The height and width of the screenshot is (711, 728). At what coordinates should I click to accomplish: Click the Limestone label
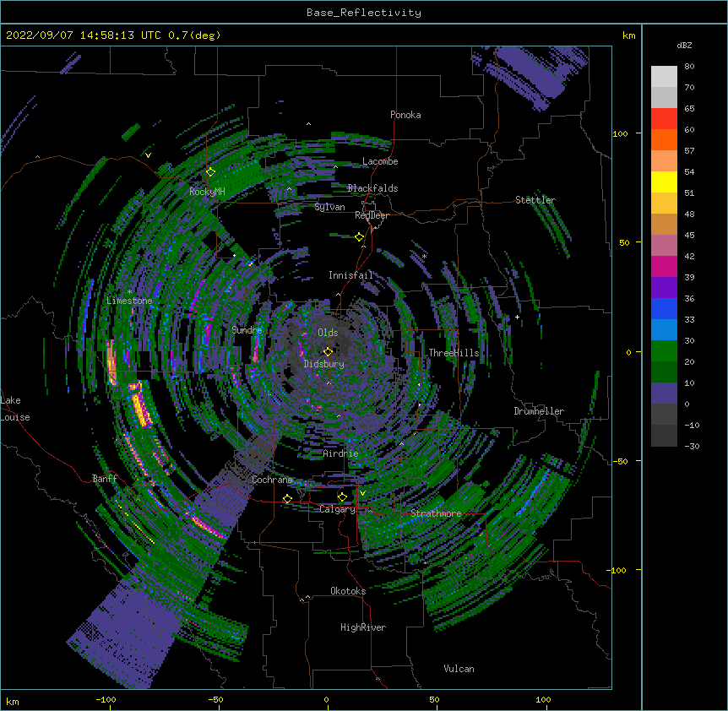point(129,301)
